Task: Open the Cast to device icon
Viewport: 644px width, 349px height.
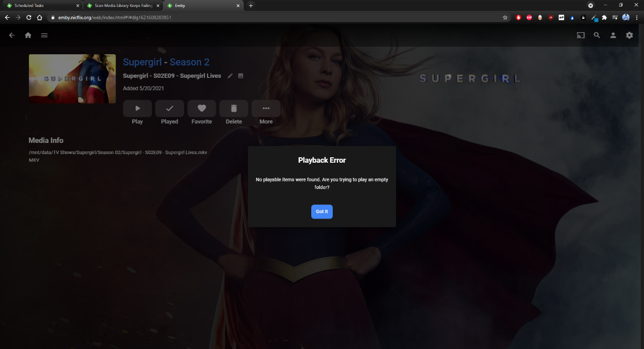Action: (x=580, y=35)
